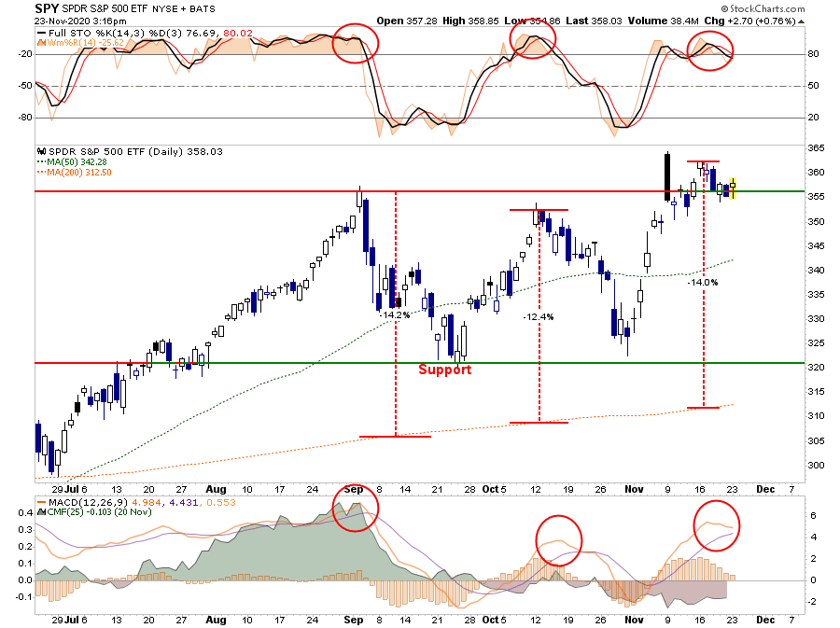Click the candlestick glyph before the Daily legend

pos(42,151)
